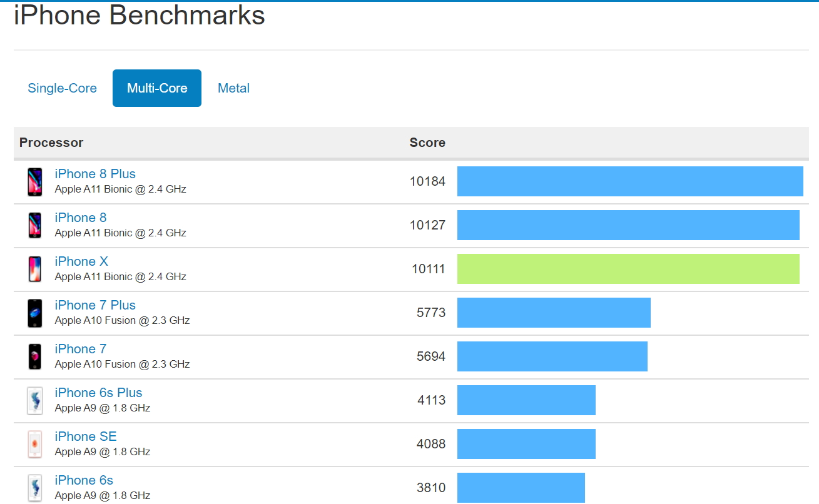Open the iPhone 6s Plus link
Viewport: 819px width, 504px height.
(x=98, y=393)
